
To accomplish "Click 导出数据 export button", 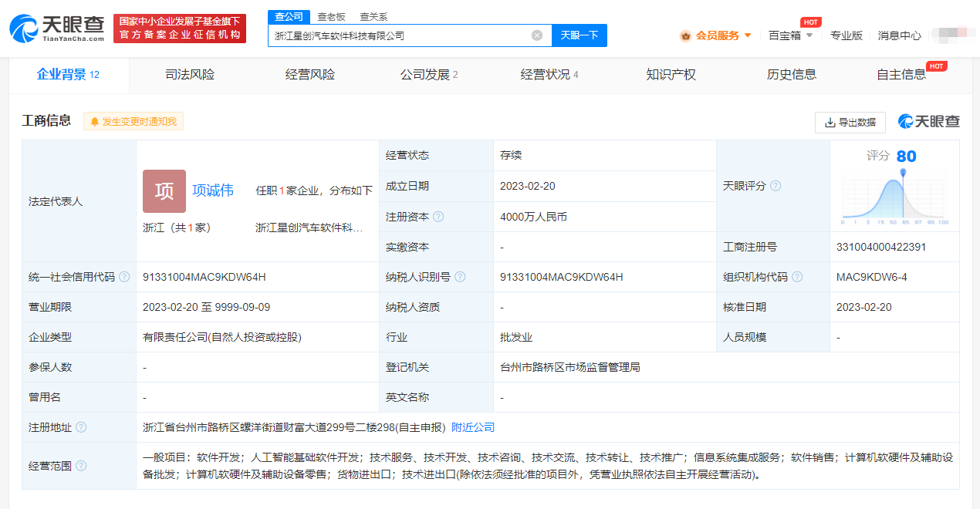I will [850, 122].
